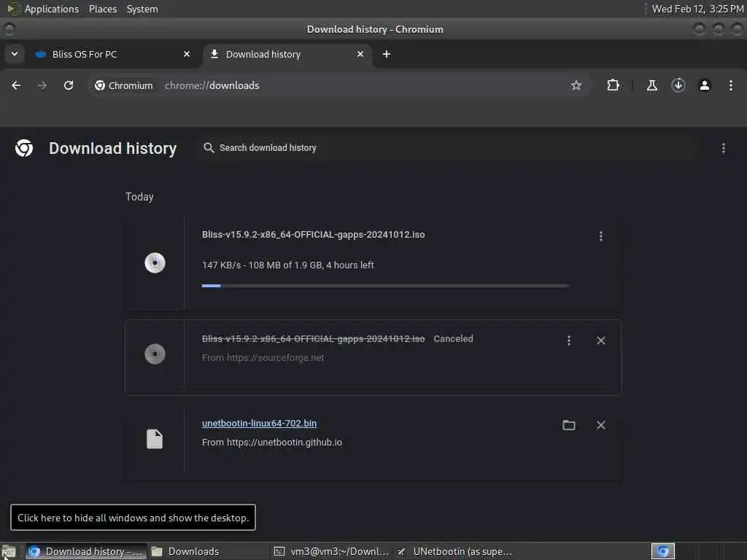Click the Chromium workspace switcher icon
The width and height of the screenshot is (747, 560).
662,551
